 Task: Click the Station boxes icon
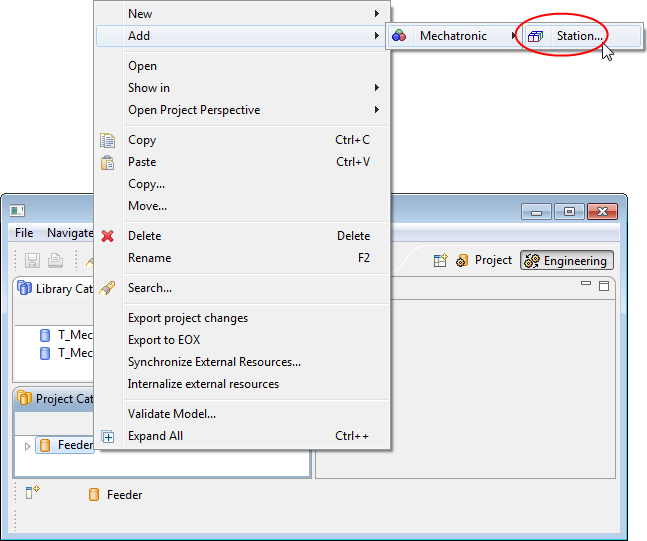click(536, 36)
